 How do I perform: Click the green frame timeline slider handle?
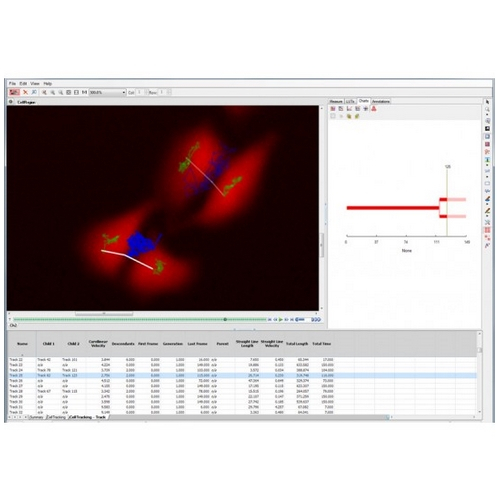225,319
